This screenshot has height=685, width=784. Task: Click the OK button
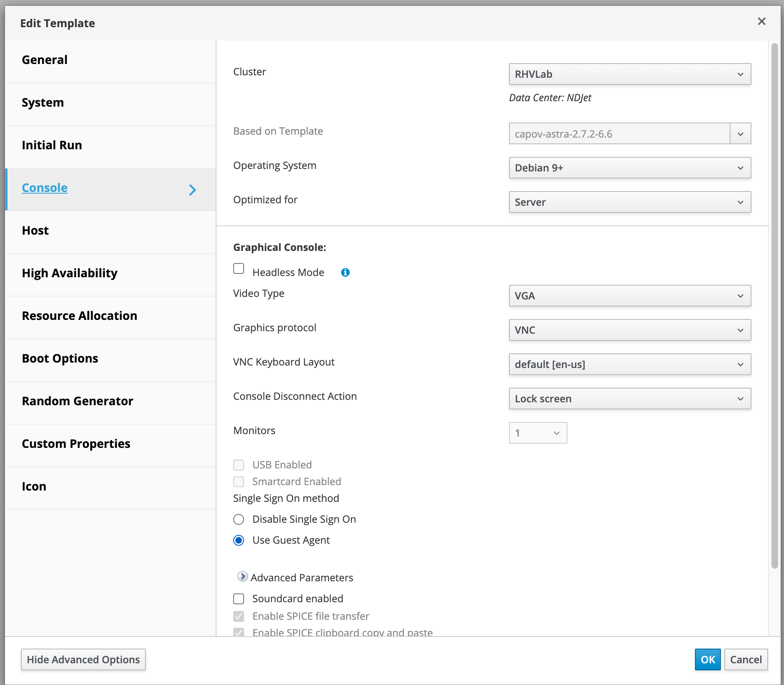pyautogui.click(x=708, y=659)
